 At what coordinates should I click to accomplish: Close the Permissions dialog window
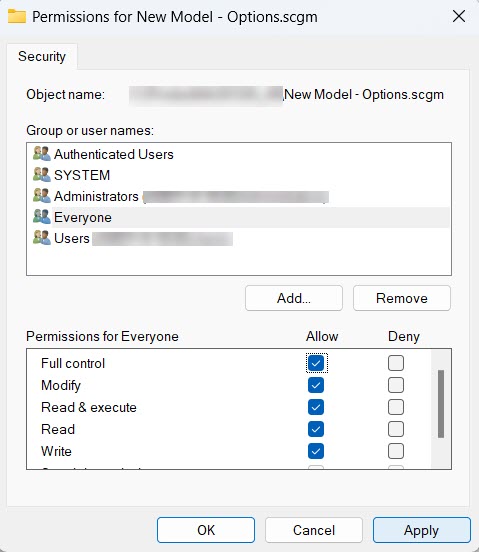pyautogui.click(x=459, y=16)
